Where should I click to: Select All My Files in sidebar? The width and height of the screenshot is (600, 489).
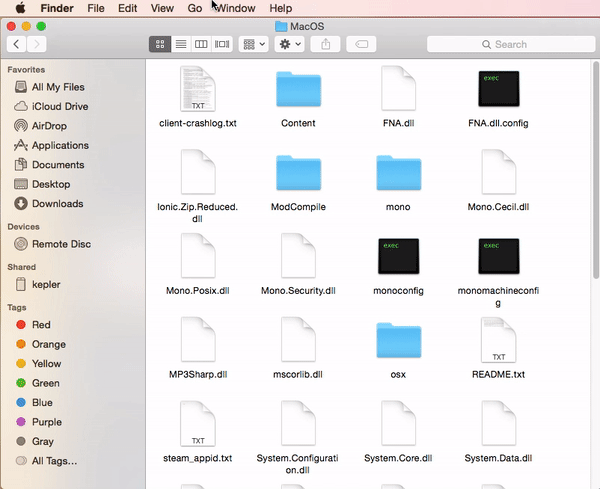(49, 87)
